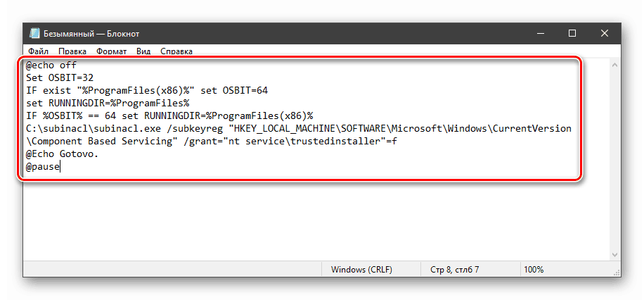Image resolution: width=644 pixels, height=300 pixels.
Task: Open the Справка menu
Action: pyautogui.click(x=176, y=51)
